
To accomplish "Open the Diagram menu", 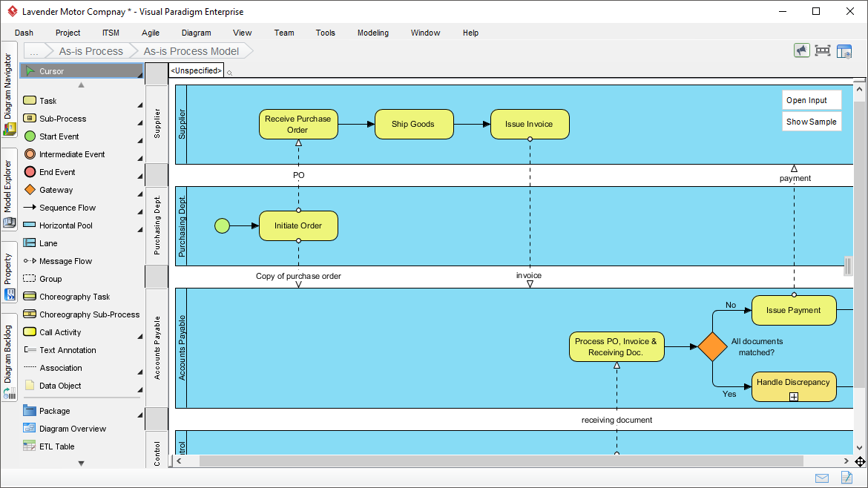I will (196, 33).
